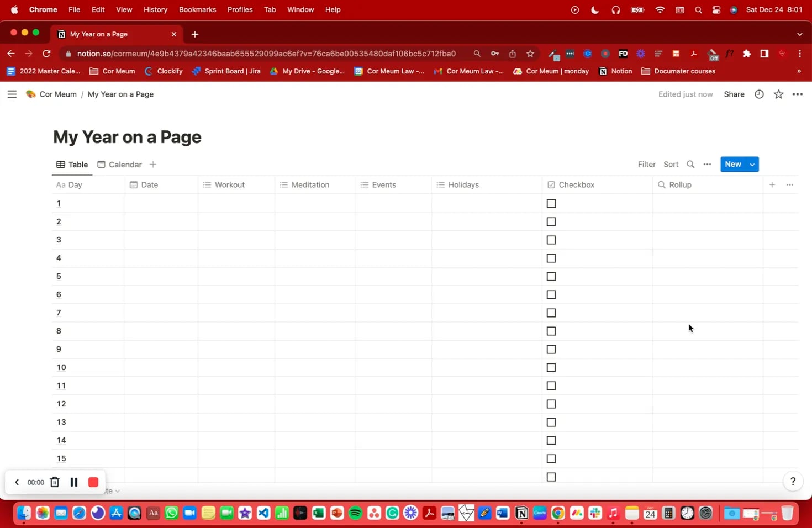Open the Workout column header menu
The width and height of the screenshot is (812, 528).
click(x=236, y=185)
